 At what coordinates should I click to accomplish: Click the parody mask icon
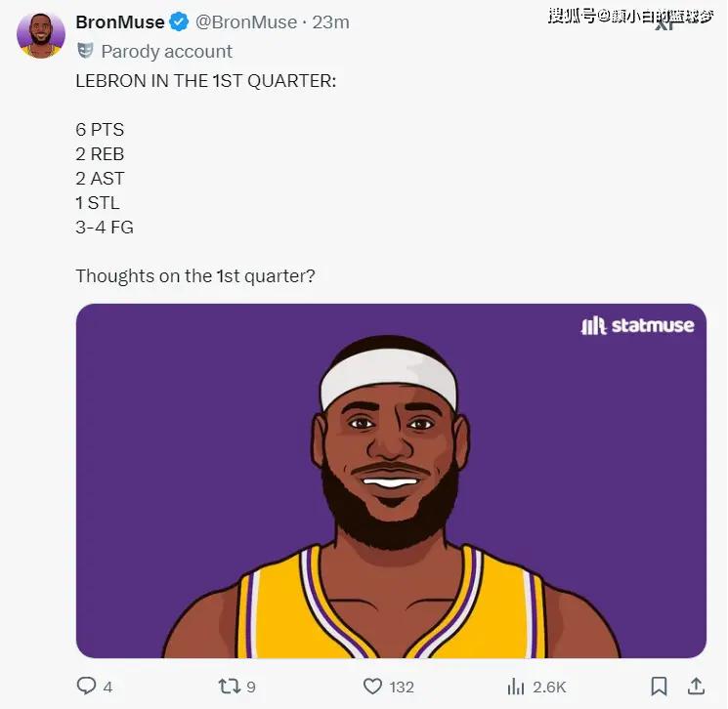point(85,51)
